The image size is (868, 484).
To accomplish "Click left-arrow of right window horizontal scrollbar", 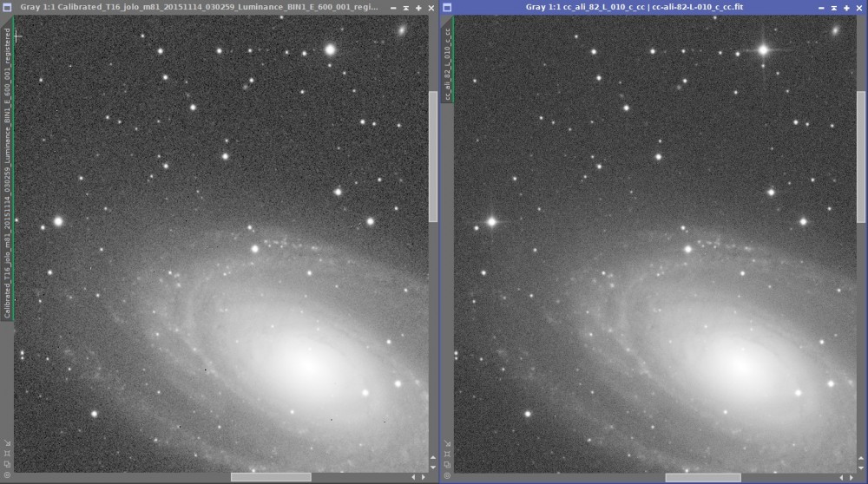I will [x=841, y=477].
